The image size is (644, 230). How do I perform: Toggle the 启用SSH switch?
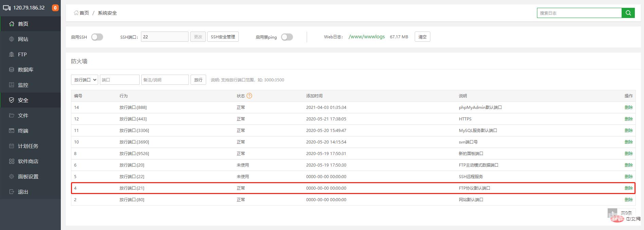[x=97, y=37]
